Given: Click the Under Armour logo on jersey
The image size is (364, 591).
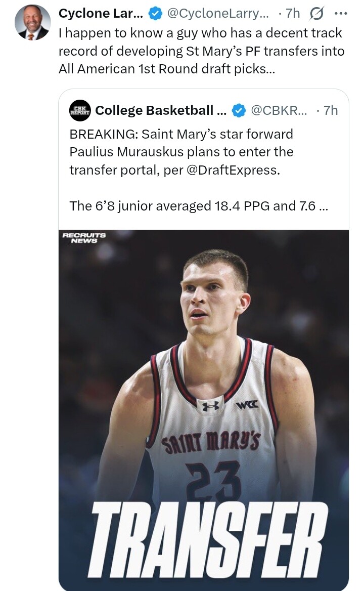Looking at the screenshot, I should click(x=210, y=405).
